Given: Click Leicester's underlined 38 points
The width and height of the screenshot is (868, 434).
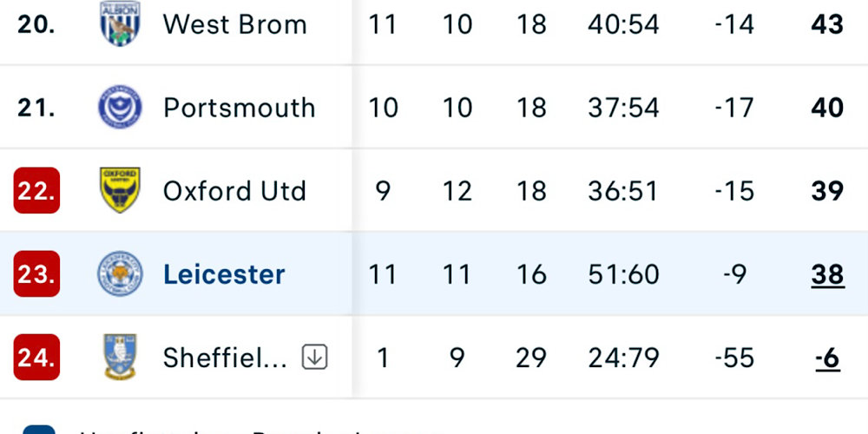Looking at the screenshot, I should pyautogui.click(x=827, y=274).
